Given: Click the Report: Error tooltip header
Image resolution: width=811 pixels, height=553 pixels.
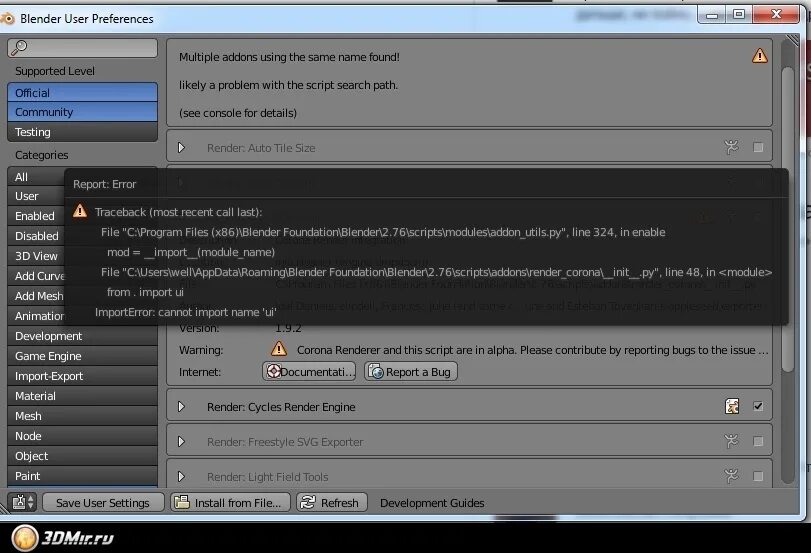Looking at the screenshot, I should tap(104, 184).
